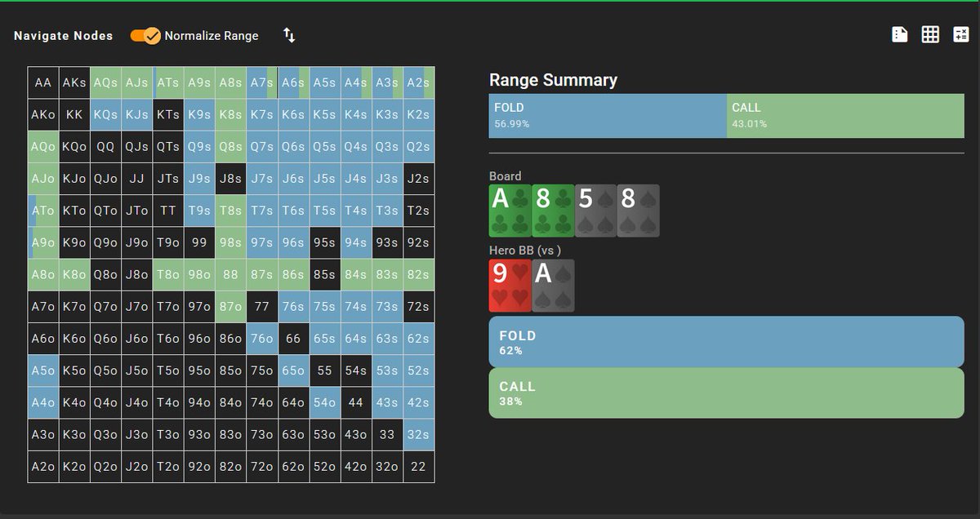
Task: Click the 5 of spades board card
Action: (x=595, y=211)
